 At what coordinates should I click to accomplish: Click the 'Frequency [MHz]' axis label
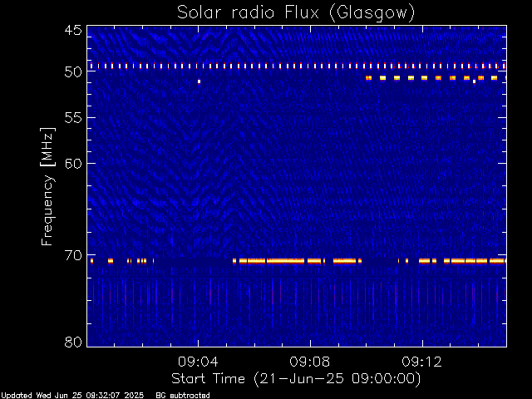47,186
